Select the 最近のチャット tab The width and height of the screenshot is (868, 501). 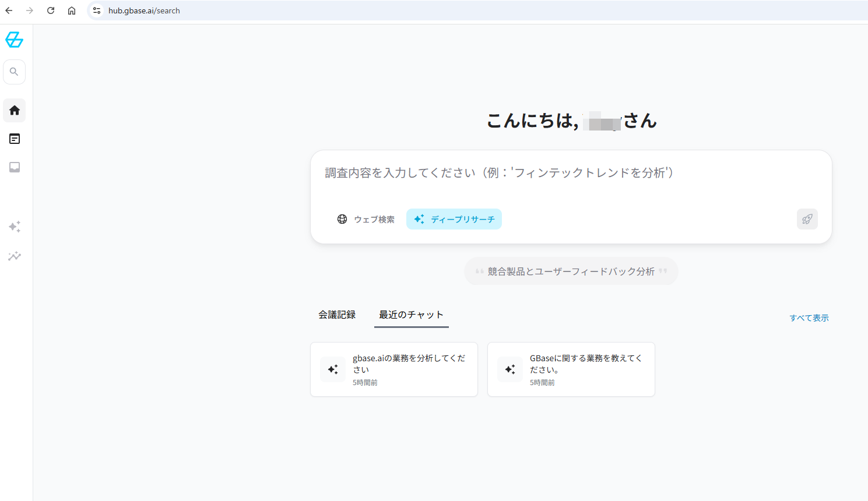coord(411,314)
